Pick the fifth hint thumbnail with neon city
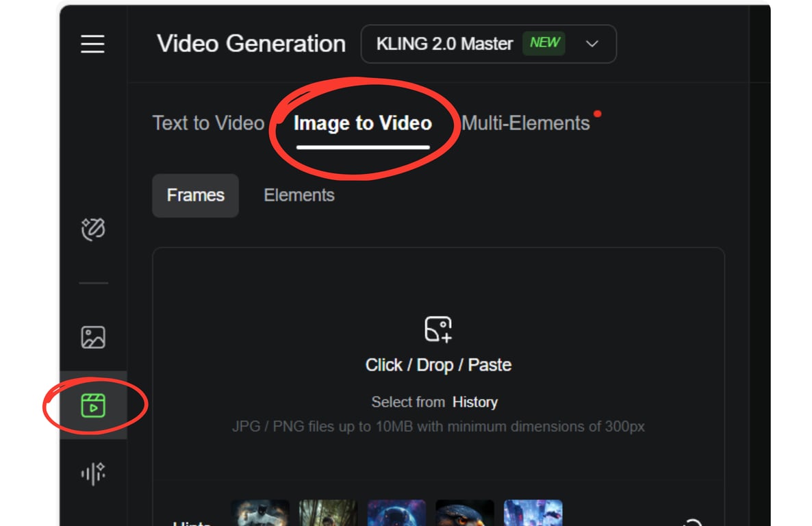 pos(533,514)
